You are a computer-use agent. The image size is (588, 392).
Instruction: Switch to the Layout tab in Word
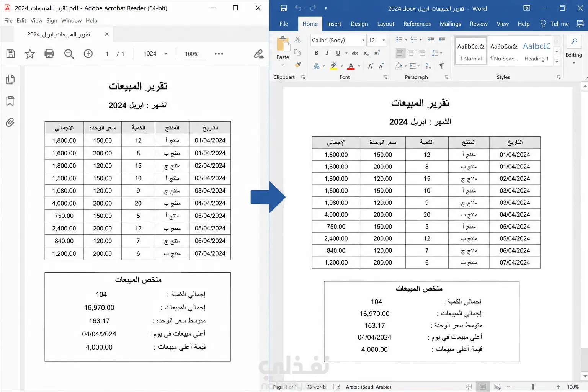click(385, 24)
